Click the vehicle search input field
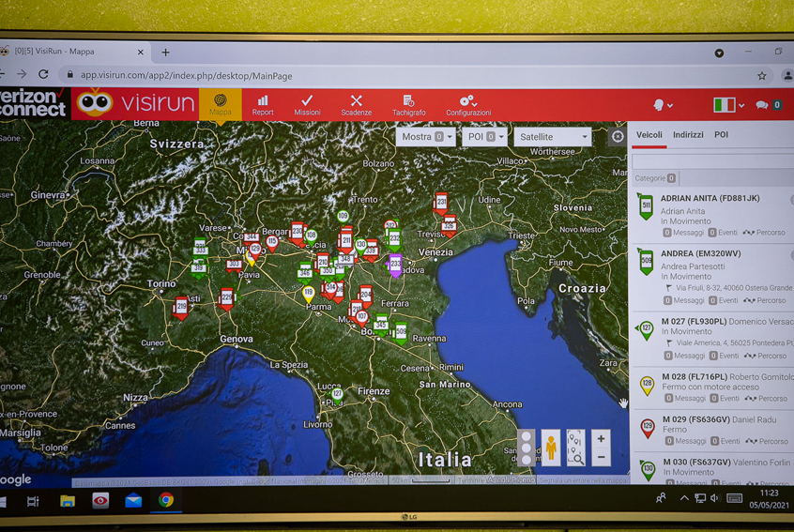The image size is (794, 532). (x=711, y=161)
